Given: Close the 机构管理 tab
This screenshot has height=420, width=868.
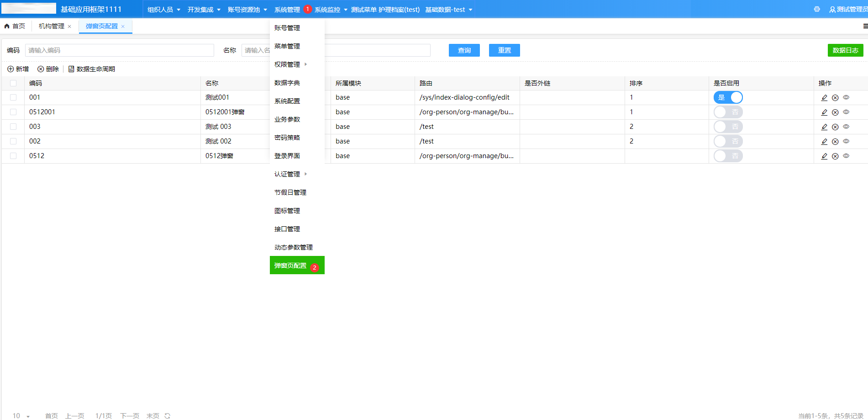Looking at the screenshot, I should pos(69,27).
